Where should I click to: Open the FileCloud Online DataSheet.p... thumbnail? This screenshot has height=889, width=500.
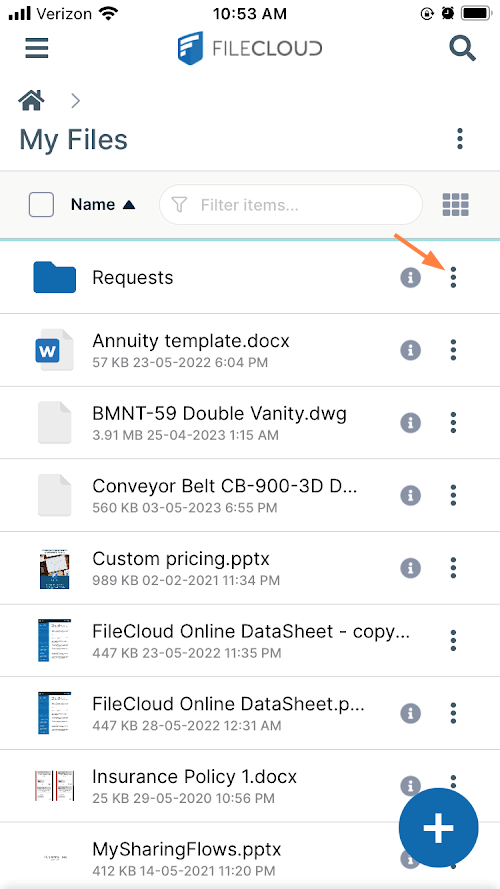tap(55, 713)
